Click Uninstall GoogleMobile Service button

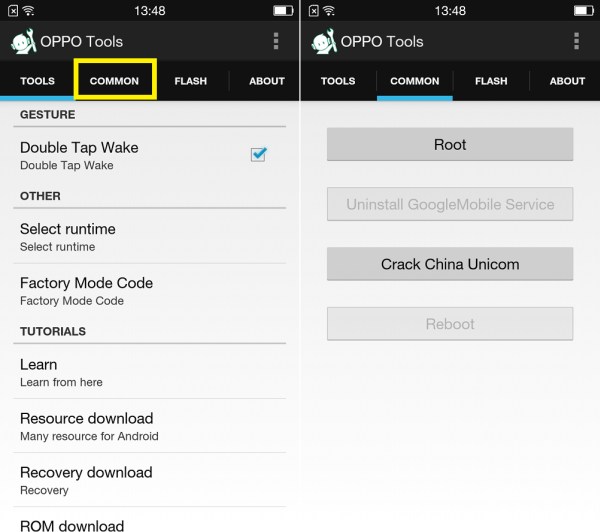pyautogui.click(x=450, y=204)
